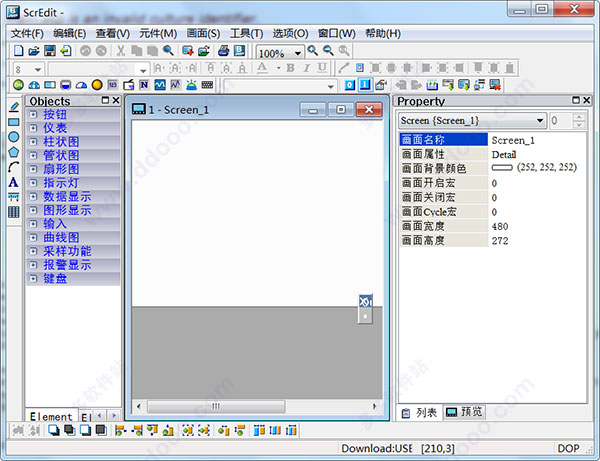Click the export arrow icon next to Save

(66, 50)
